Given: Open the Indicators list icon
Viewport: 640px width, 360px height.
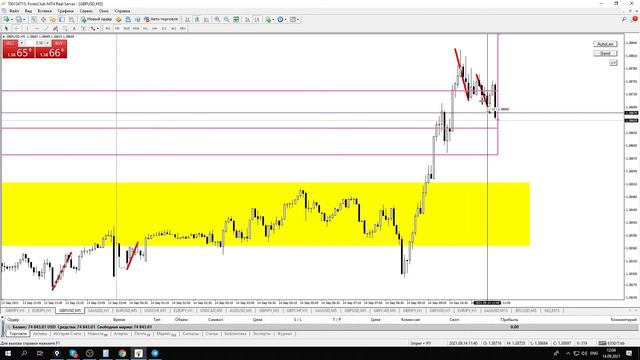Looking at the screenshot, I should (x=268, y=19).
